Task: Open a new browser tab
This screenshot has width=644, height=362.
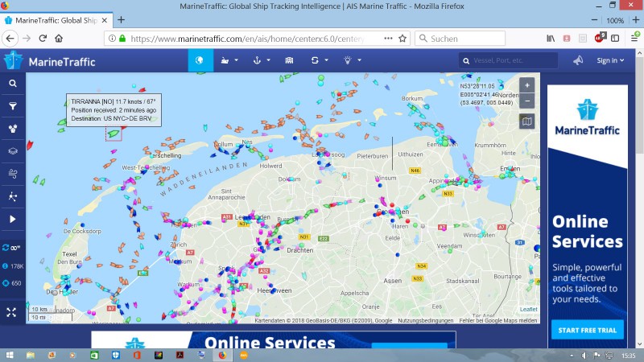Action: click(122, 20)
